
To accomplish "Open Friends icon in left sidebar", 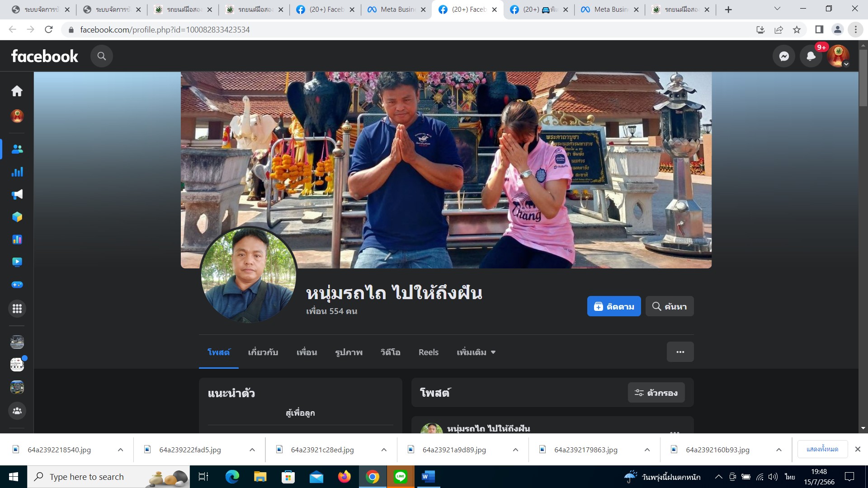I will coord(17,149).
